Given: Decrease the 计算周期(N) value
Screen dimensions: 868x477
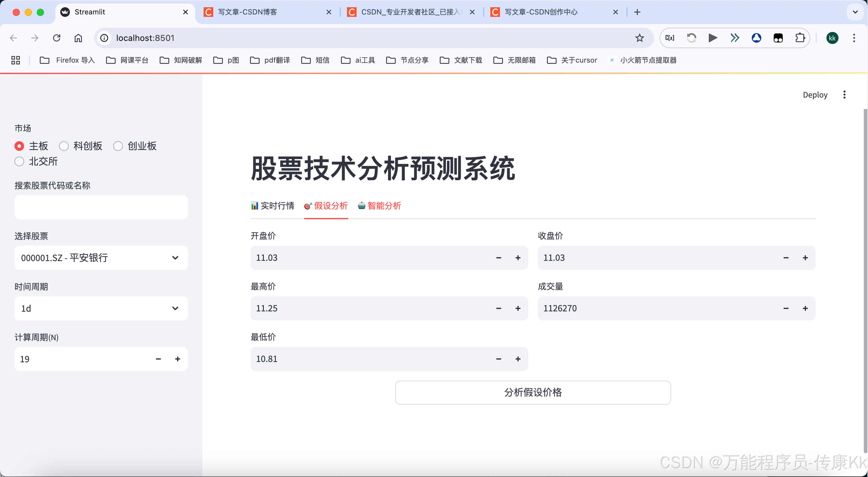Looking at the screenshot, I should [158, 359].
